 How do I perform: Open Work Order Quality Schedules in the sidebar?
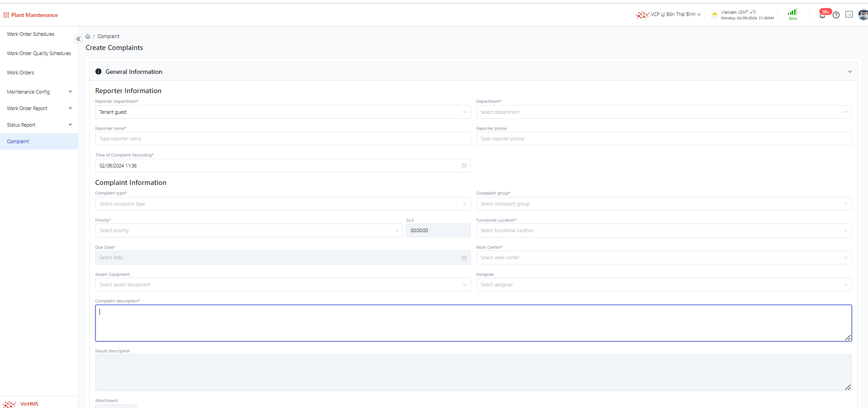tap(39, 53)
